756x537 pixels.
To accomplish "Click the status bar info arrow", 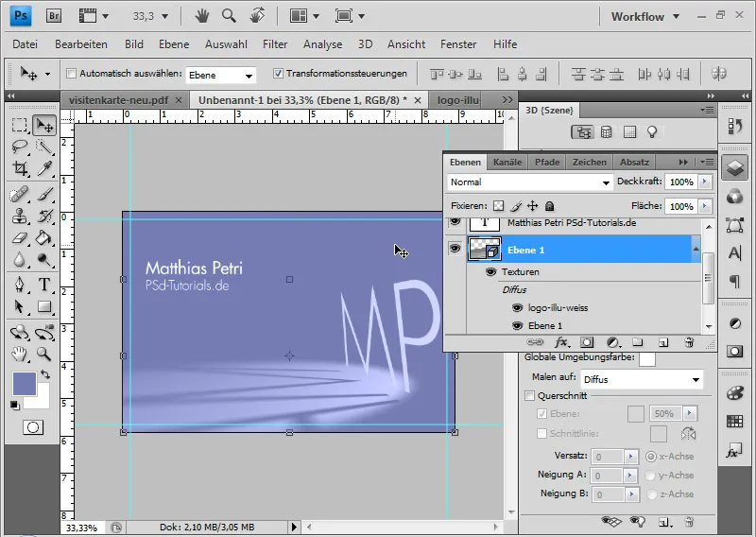I will point(294,527).
